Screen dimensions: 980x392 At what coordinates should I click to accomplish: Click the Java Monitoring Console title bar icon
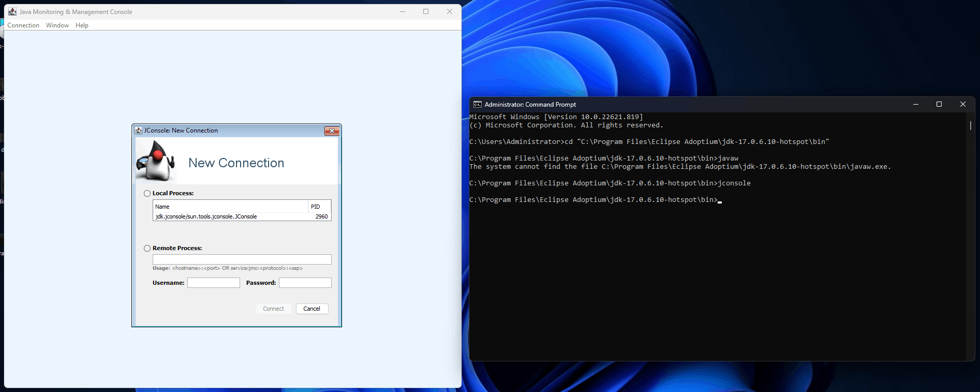(12, 11)
